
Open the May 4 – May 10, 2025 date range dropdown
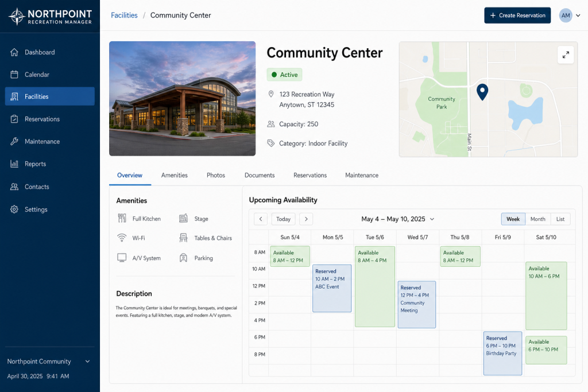(397, 219)
